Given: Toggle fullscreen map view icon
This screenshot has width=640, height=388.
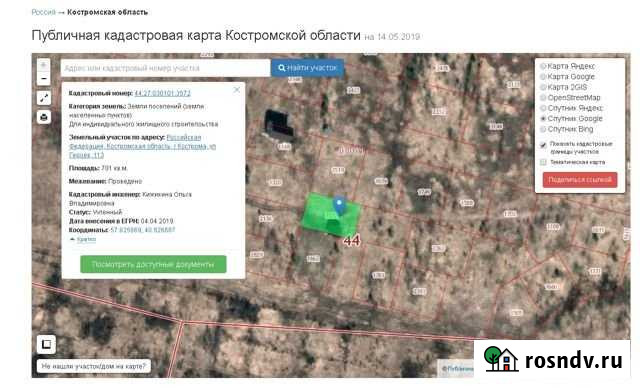Looking at the screenshot, I should (44, 98).
